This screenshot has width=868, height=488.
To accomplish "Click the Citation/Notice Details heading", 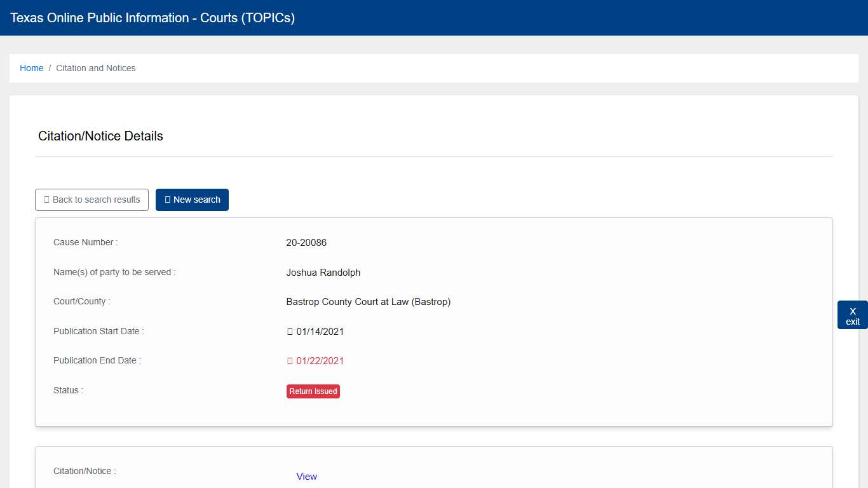I will [x=100, y=136].
